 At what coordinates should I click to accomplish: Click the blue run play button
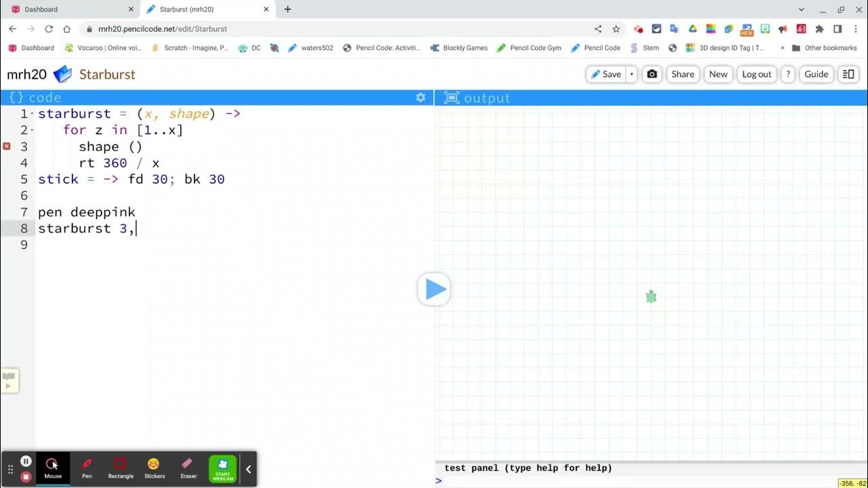click(434, 289)
